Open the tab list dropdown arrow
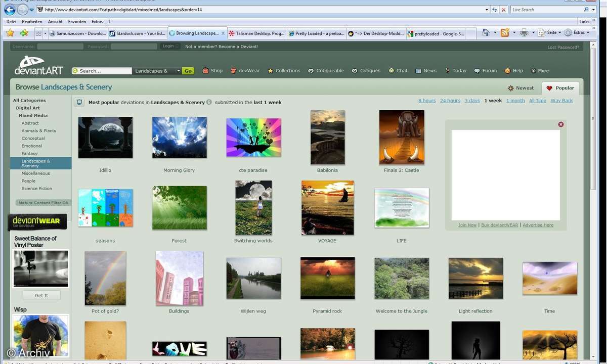Image resolution: width=607 pixels, height=364 pixels. 46,33
